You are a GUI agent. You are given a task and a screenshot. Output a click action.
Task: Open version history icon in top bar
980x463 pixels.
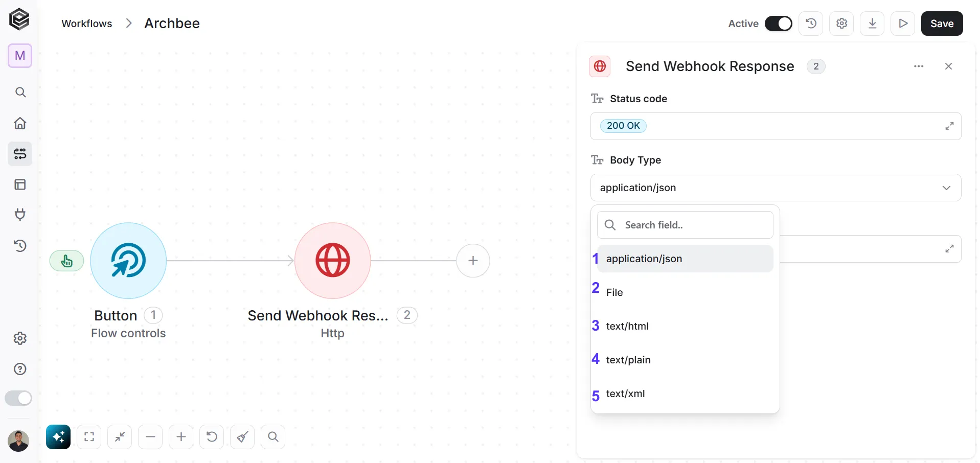(811, 24)
